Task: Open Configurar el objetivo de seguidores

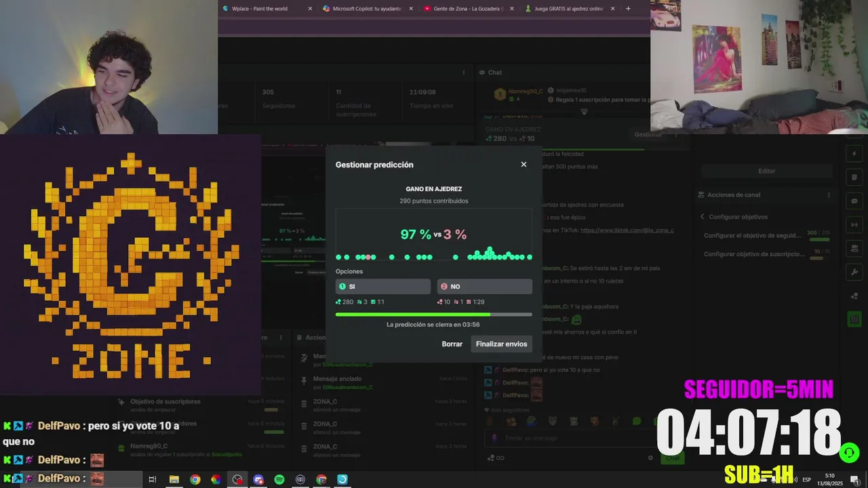Action: click(753, 236)
